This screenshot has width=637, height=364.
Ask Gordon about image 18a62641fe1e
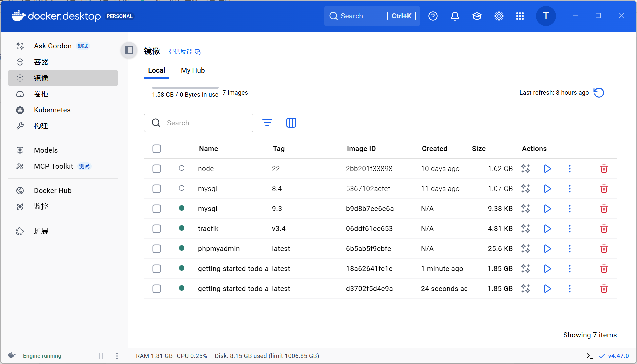(x=526, y=269)
